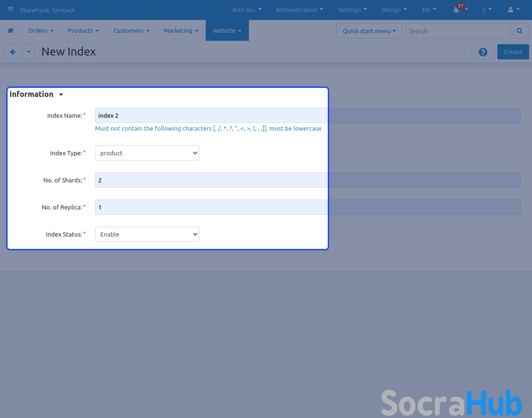The image size is (532, 418).
Task: Open the Products menu
Action: (x=83, y=30)
